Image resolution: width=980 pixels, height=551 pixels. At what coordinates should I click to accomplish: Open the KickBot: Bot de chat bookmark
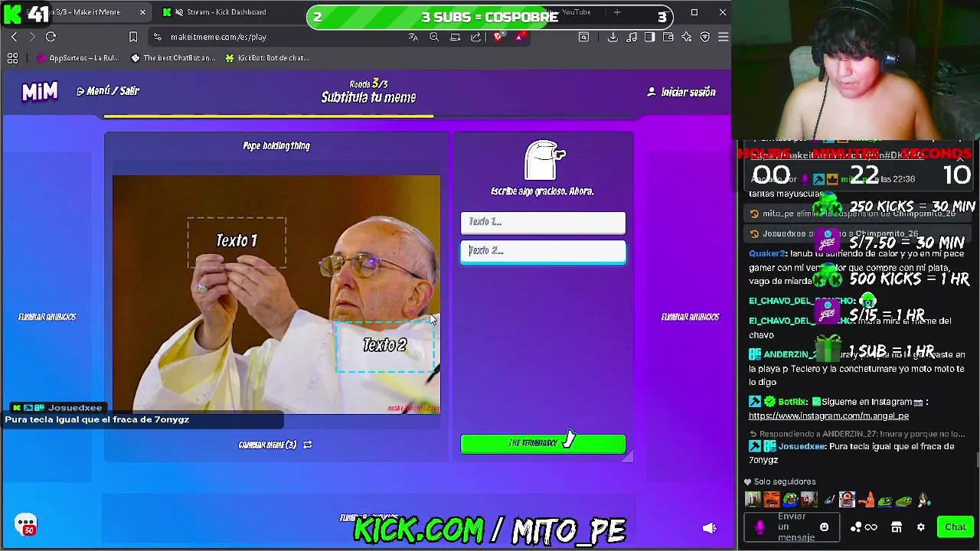point(267,58)
